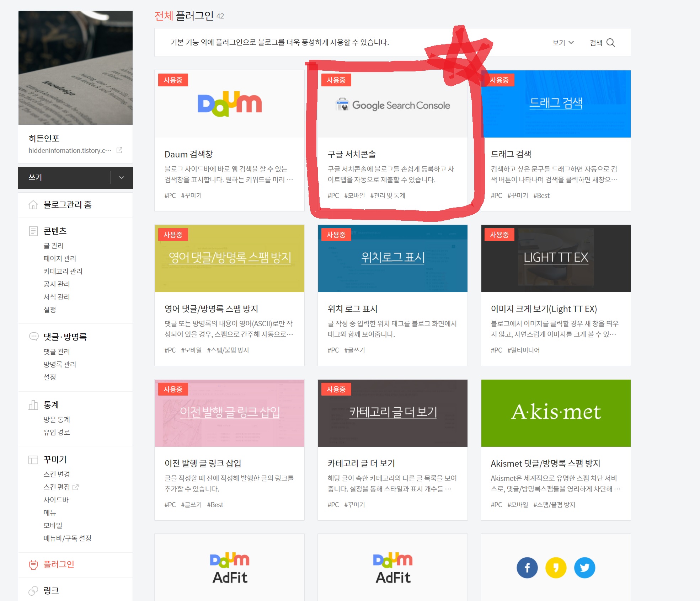Click the 콘텐츠 document icon
The height and width of the screenshot is (601, 700).
coord(33,231)
